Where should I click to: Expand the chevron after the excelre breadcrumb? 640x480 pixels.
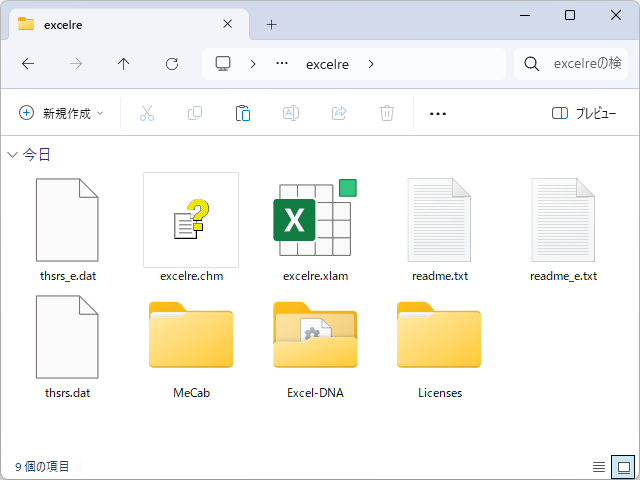[x=371, y=64]
